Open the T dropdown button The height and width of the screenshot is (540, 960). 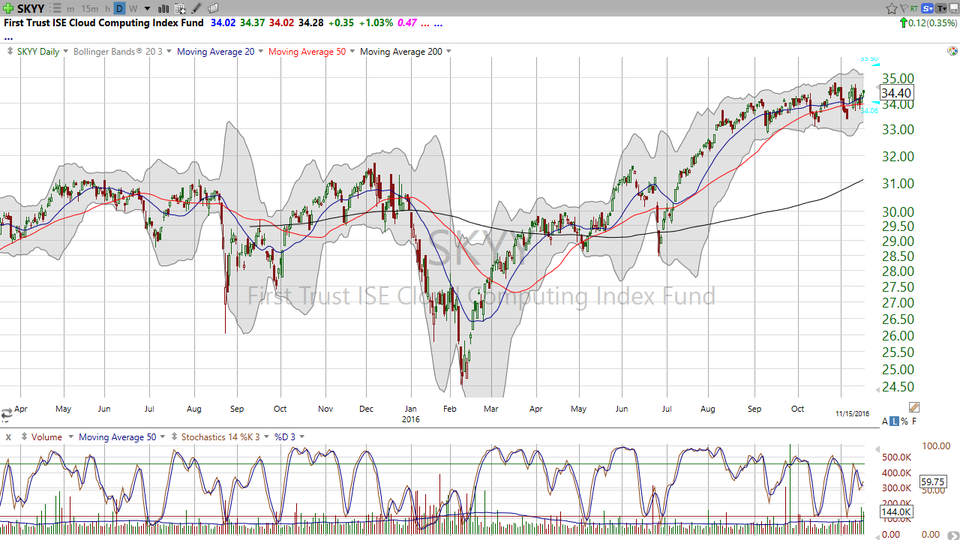(x=942, y=8)
